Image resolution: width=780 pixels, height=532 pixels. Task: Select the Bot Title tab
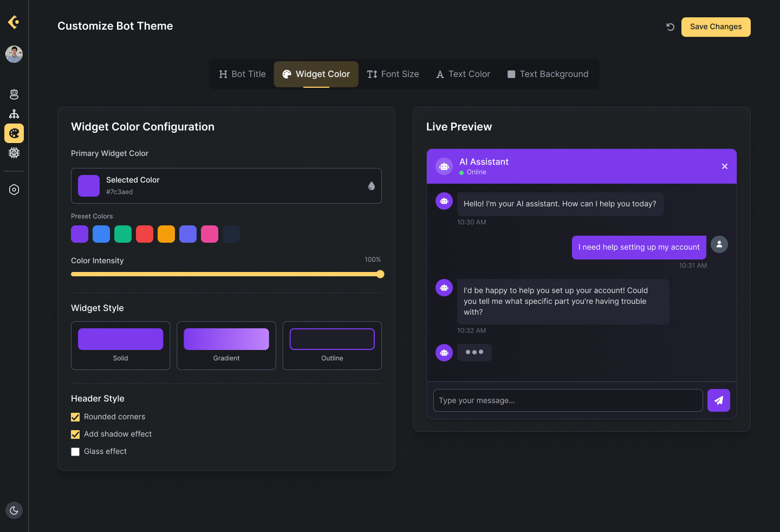242,74
